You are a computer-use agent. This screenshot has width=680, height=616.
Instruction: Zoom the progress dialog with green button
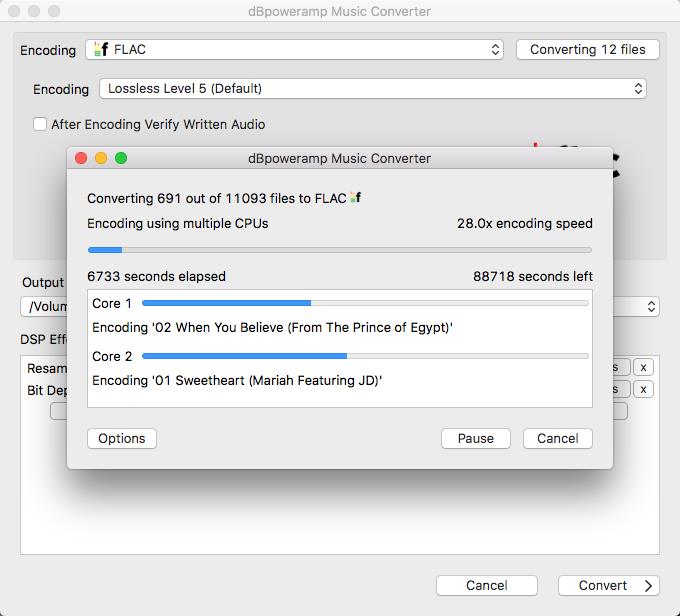[121, 158]
